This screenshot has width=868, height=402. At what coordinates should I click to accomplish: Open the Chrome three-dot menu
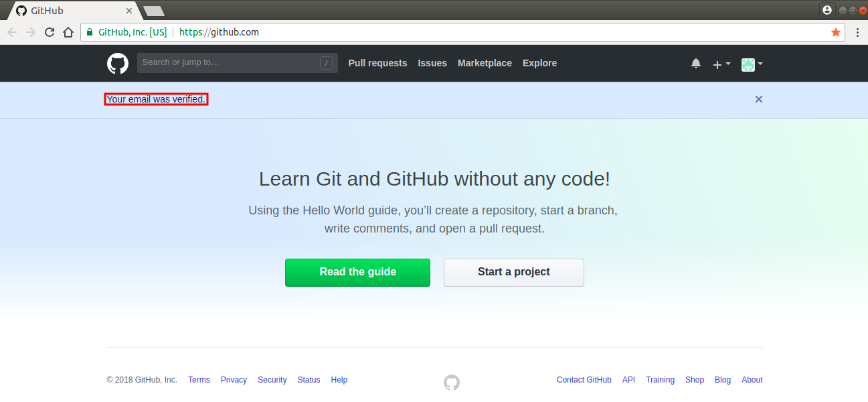tap(857, 32)
